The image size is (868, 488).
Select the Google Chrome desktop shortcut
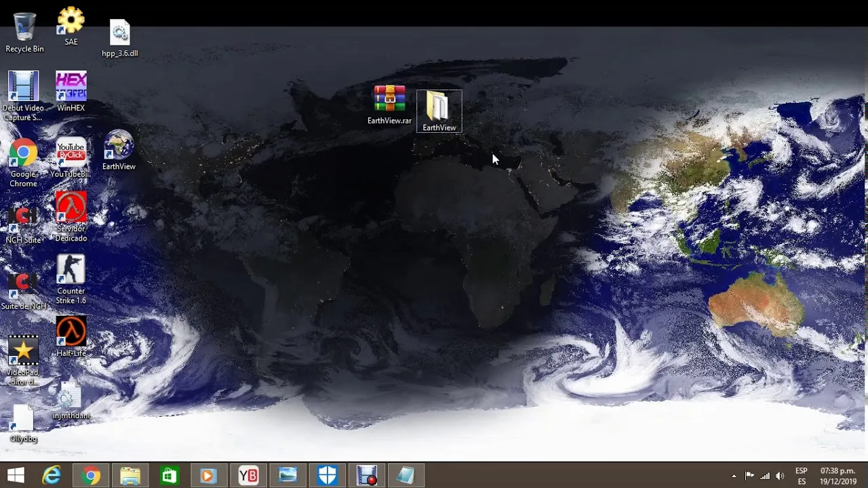click(x=23, y=163)
